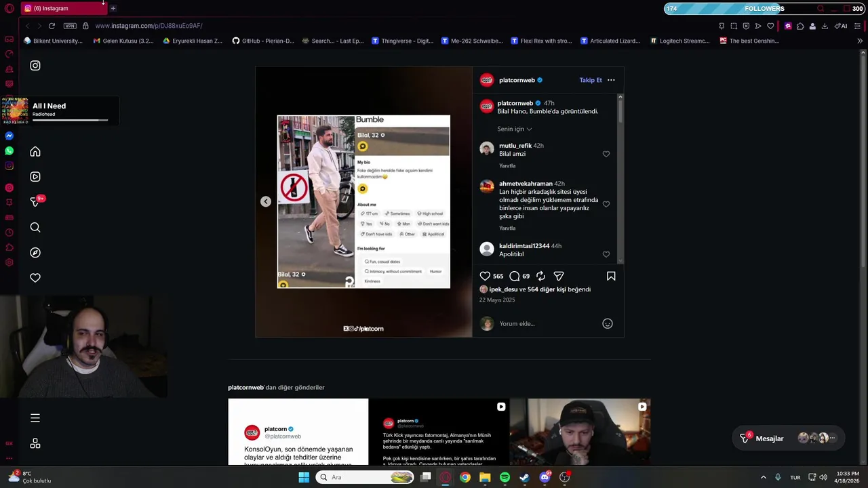The width and height of the screenshot is (868, 488).
Task: Show hidden system tray icons chevron
Action: (763, 477)
